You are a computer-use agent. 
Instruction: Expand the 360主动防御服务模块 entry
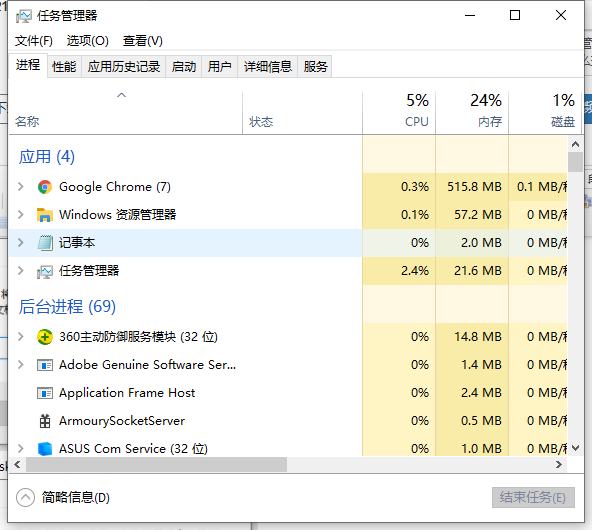[x=21, y=336]
